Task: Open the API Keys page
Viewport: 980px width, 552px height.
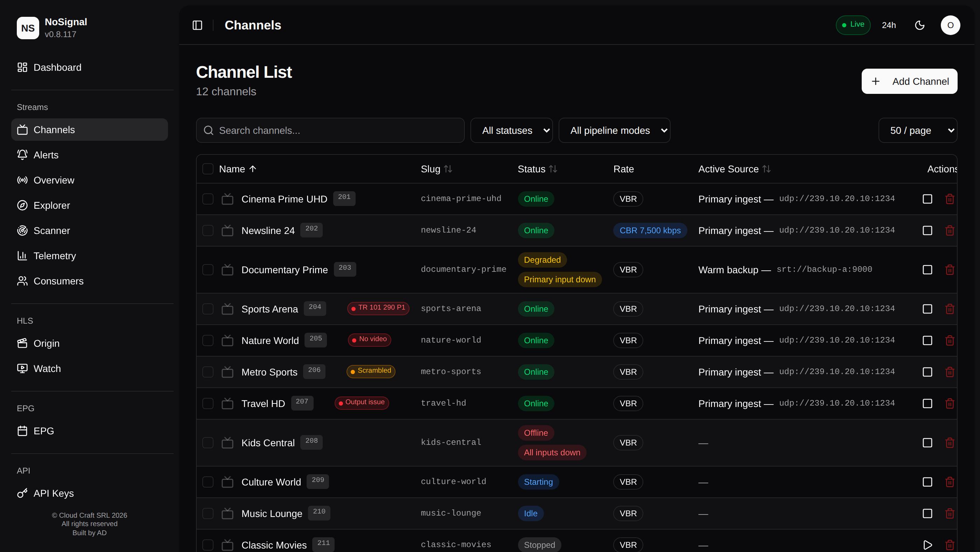Action: click(89, 494)
